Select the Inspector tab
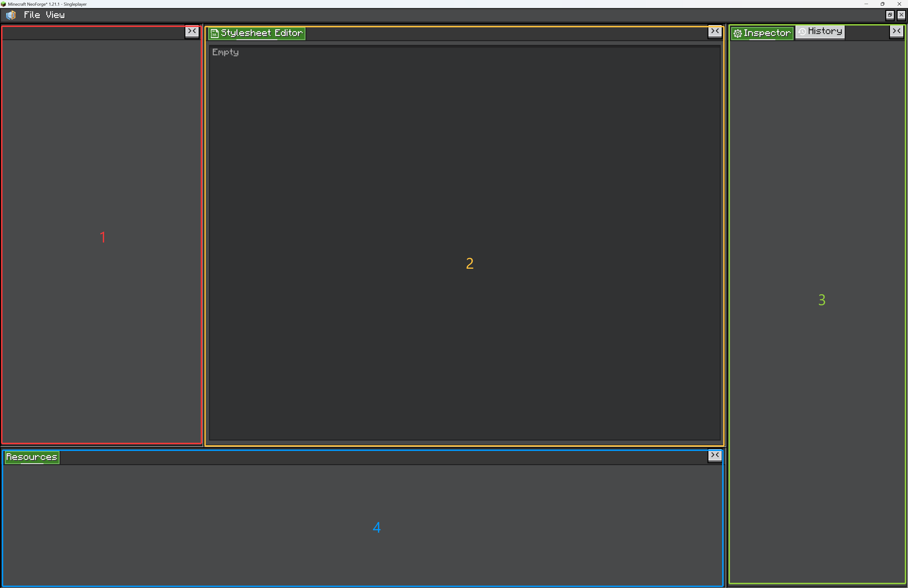Screen dimensions: 908x588 [x=762, y=33]
